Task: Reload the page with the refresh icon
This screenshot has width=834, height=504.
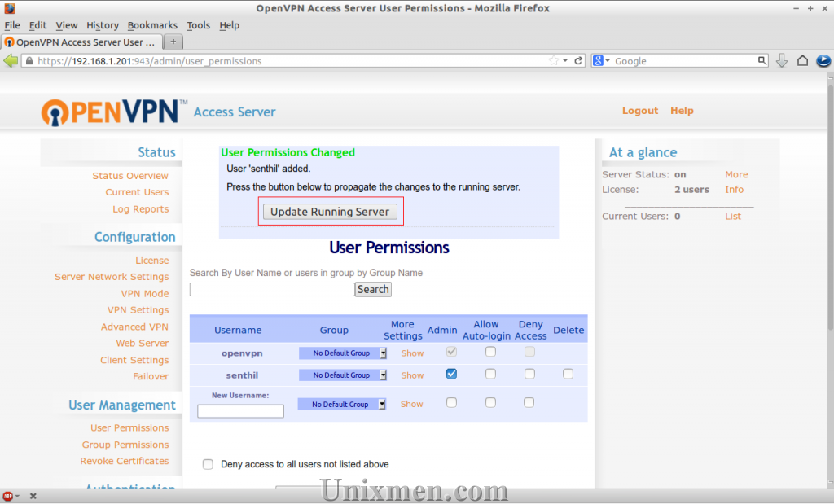Action: 578,60
